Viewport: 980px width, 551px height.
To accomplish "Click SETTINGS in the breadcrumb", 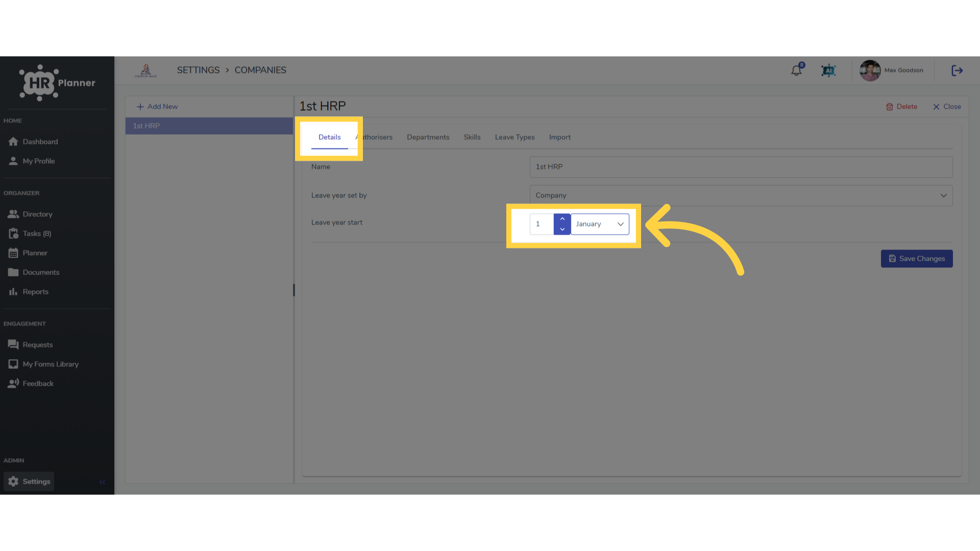I will click(198, 70).
